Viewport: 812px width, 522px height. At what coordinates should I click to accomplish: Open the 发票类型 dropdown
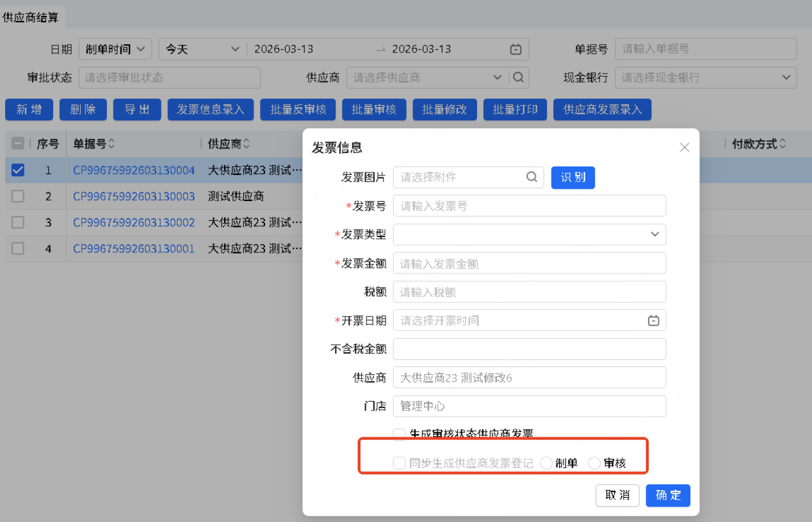coord(529,234)
